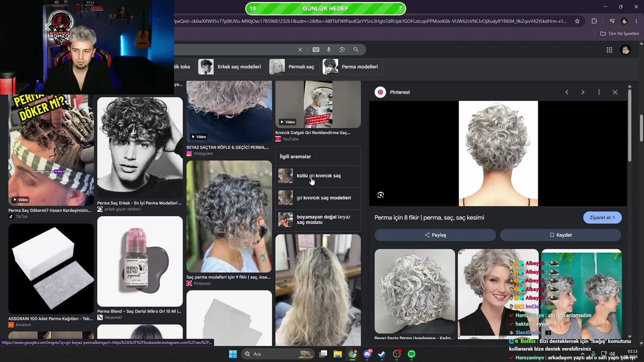Open the 'Kıvırcık Dalgalı Gri Renklendirme' YouTube video
Viewport: 644px width, 362px height.
pyautogui.click(x=318, y=105)
